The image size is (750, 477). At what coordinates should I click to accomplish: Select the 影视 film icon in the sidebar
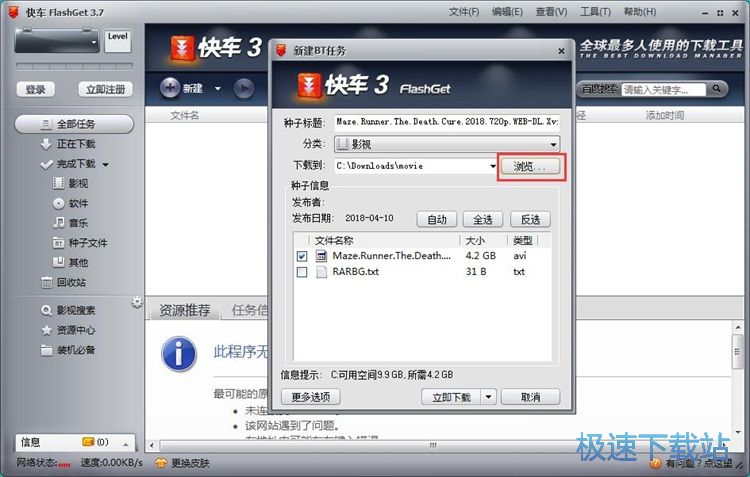58,183
